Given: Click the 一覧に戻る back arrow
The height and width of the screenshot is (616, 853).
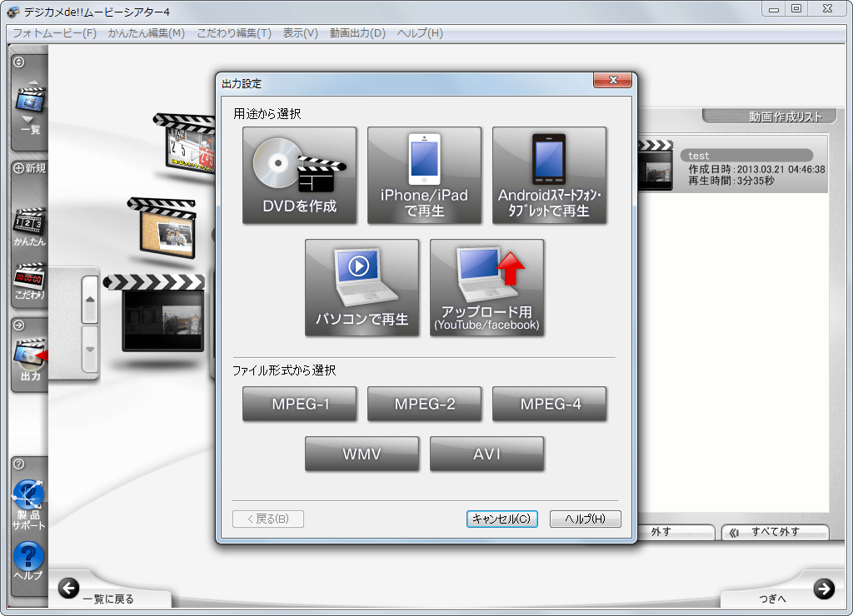Looking at the screenshot, I should click(x=69, y=588).
